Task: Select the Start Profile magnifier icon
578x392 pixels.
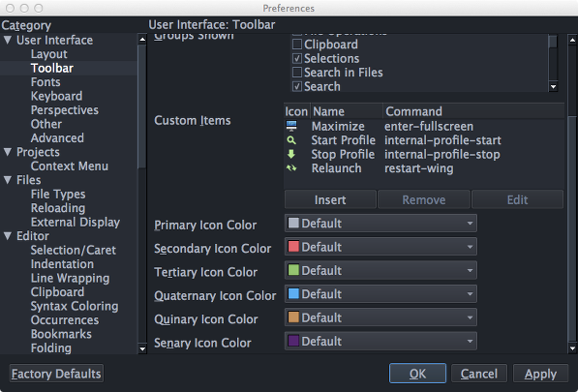Action: point(291,140)
